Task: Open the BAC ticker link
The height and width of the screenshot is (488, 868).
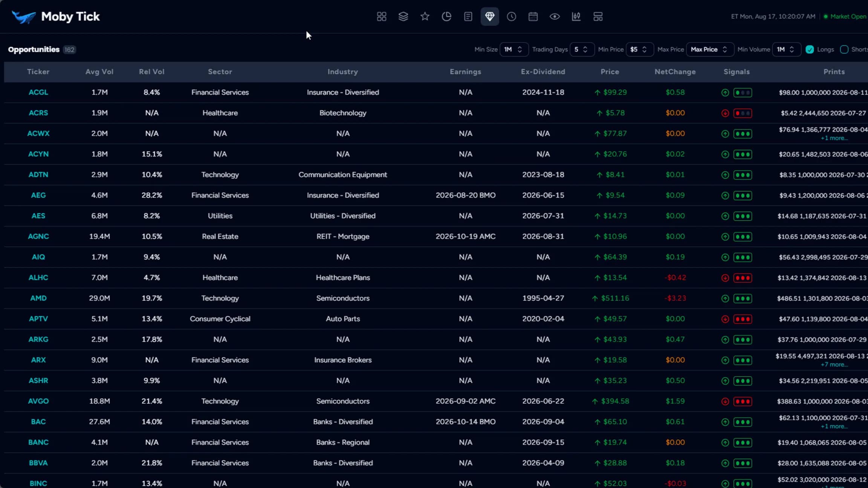Action: pyautogui.click(x=38, y=422)
